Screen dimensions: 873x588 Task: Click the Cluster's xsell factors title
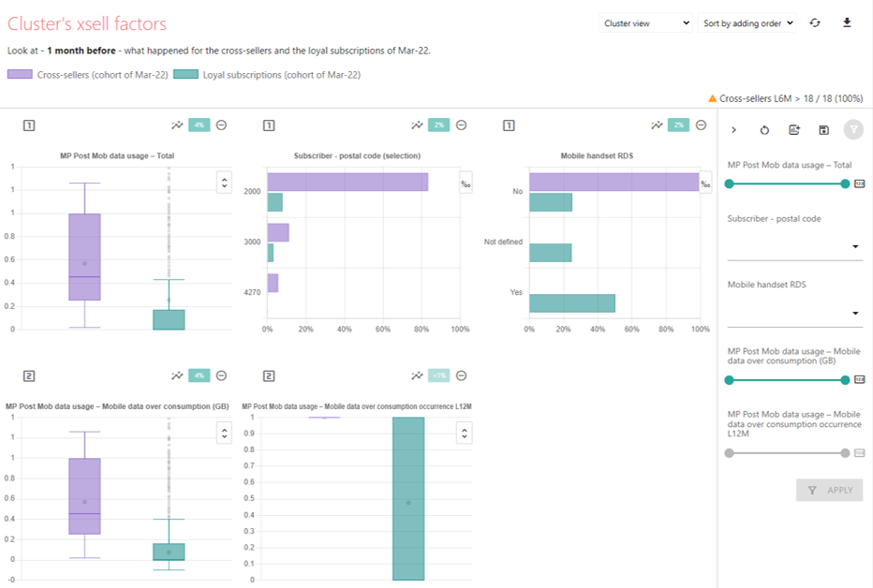click(x=87, y=24)
